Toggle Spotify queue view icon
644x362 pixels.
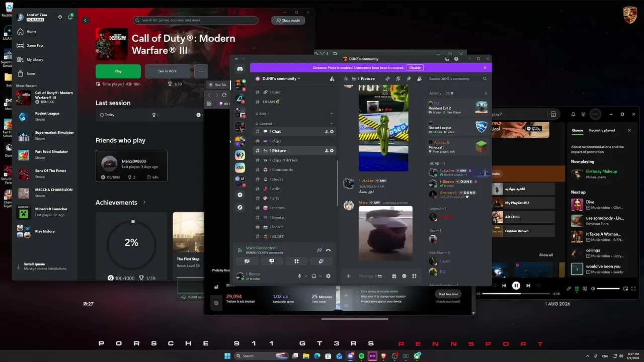(x=577, y=289)
